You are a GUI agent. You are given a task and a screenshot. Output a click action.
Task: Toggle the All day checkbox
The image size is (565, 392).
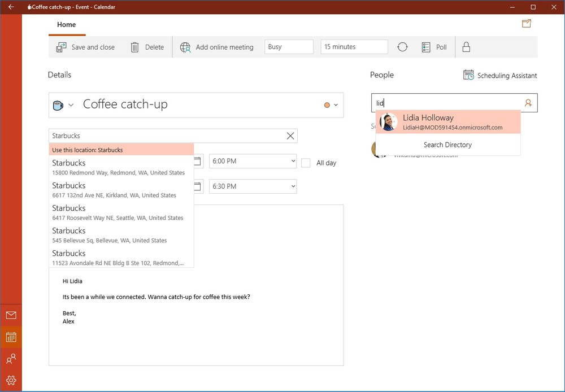tap(306, 163)
